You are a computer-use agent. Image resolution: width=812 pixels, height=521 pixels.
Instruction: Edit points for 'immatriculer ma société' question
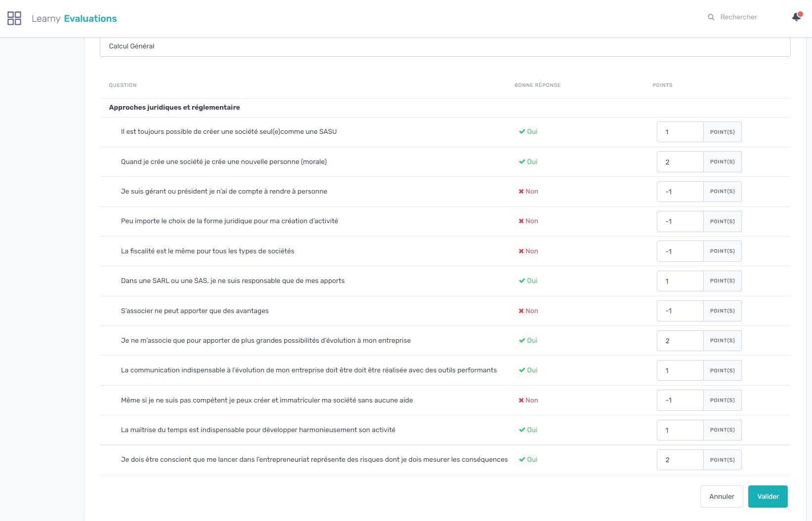pos(680,401)
